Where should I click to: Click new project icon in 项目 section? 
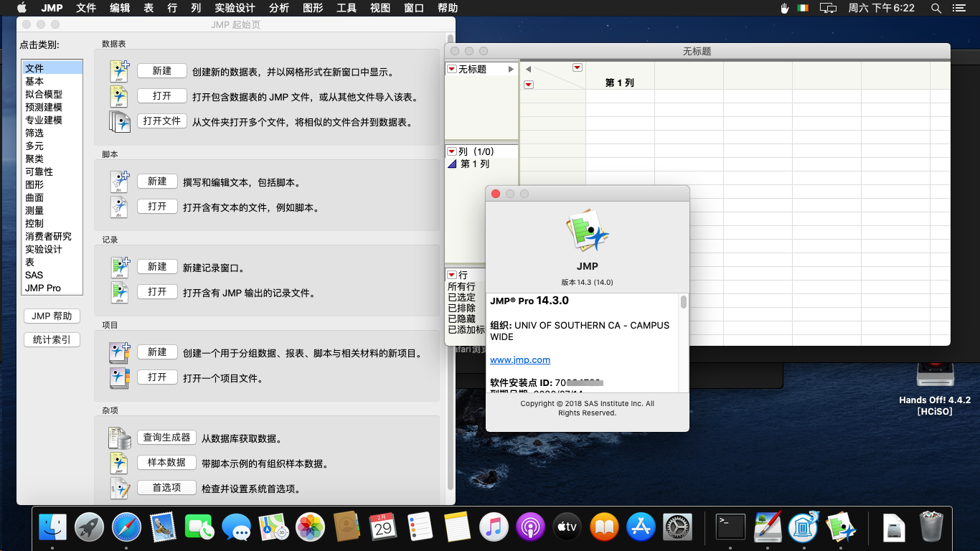pos(119,352)
